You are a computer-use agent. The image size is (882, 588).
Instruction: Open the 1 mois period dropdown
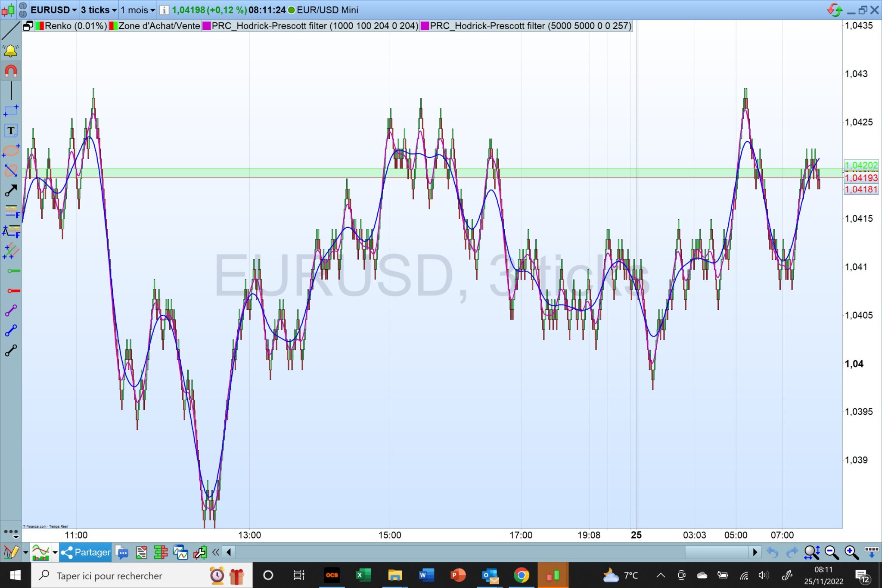click(x=137, y=9)
